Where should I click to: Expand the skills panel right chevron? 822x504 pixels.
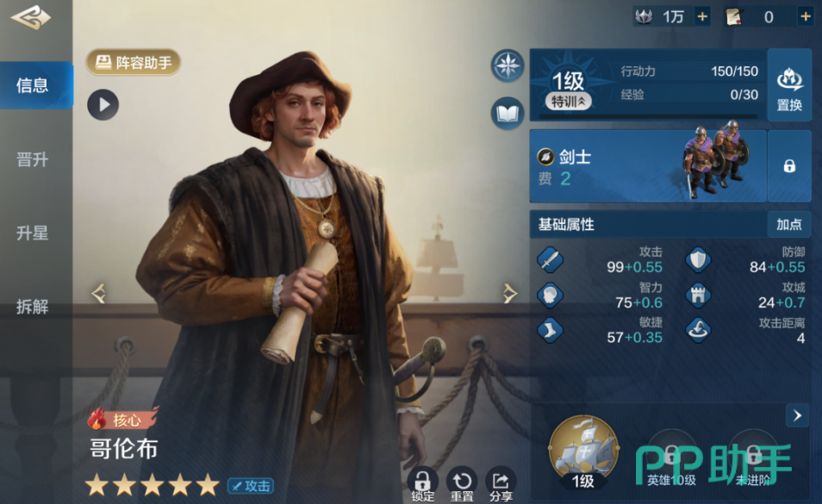[x=797, y=415]
